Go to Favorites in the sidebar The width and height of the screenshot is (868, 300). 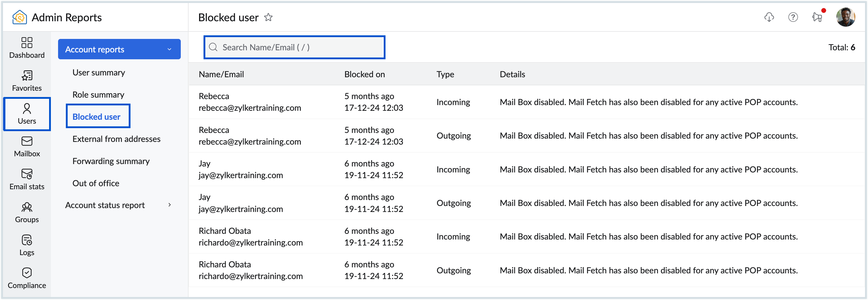(x=27, y=81)
